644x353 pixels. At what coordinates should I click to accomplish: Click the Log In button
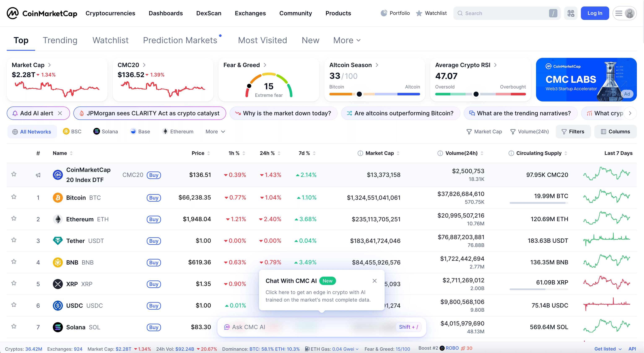point(595,13)
